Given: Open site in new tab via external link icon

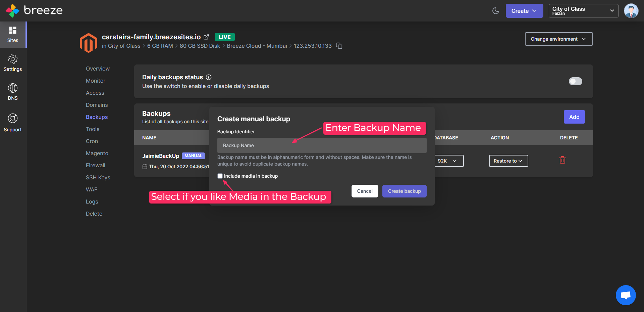Looking at the screenshot, I should [x=206, y=37].
